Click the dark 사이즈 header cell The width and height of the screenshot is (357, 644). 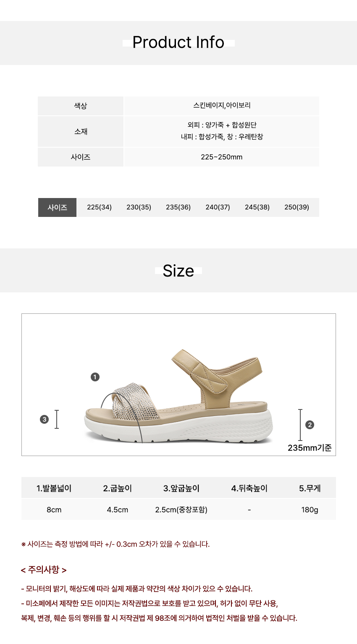[x=57, y=207]
